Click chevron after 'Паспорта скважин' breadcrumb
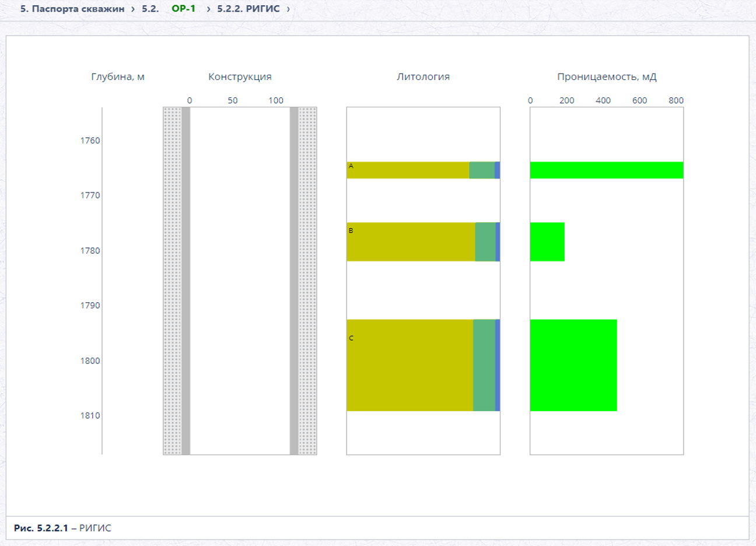Image resolution: width=756 pixels, height=546 pixels. tap(133, 9)
